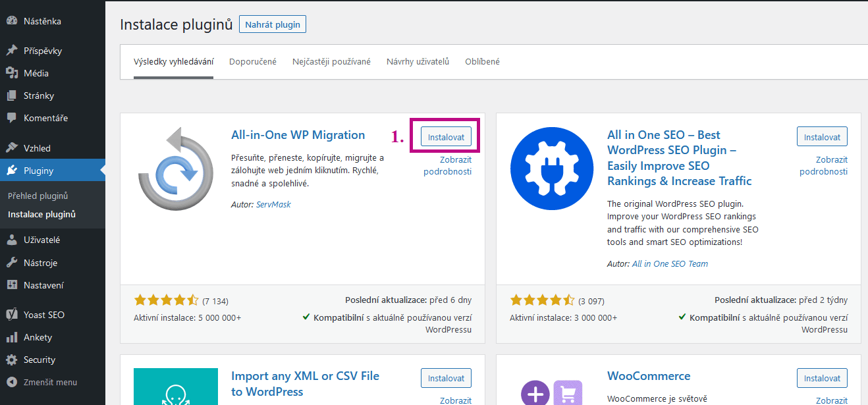Viewport: 868px width, 405px height.
Task: Install the All in One SEO plugin
Action: 821,137
